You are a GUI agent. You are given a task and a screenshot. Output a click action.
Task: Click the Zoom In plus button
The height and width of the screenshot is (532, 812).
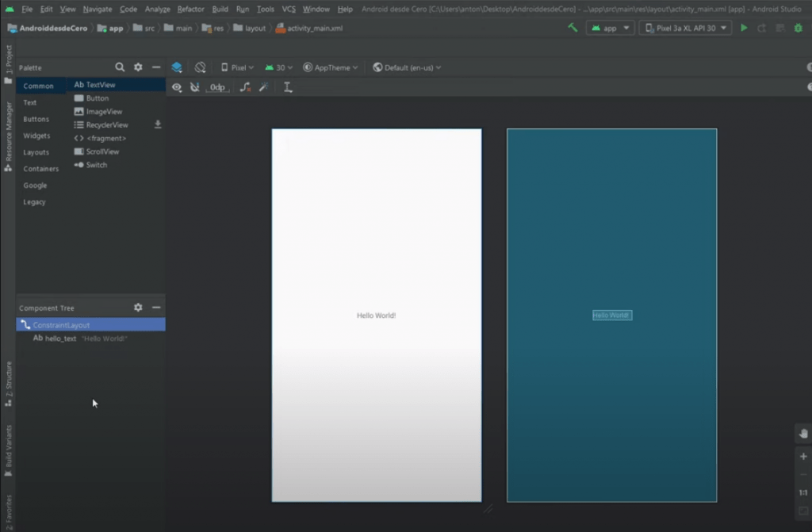[x=802, y=457]
